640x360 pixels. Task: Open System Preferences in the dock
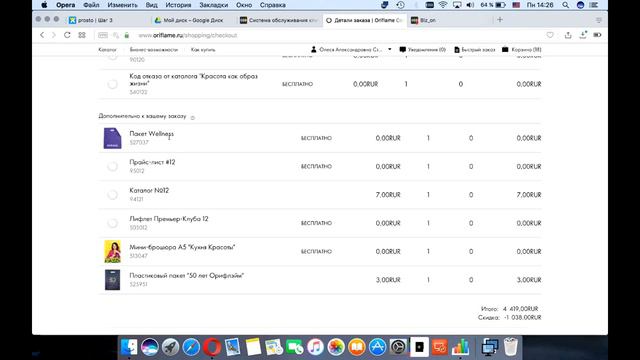pos(398,347)
